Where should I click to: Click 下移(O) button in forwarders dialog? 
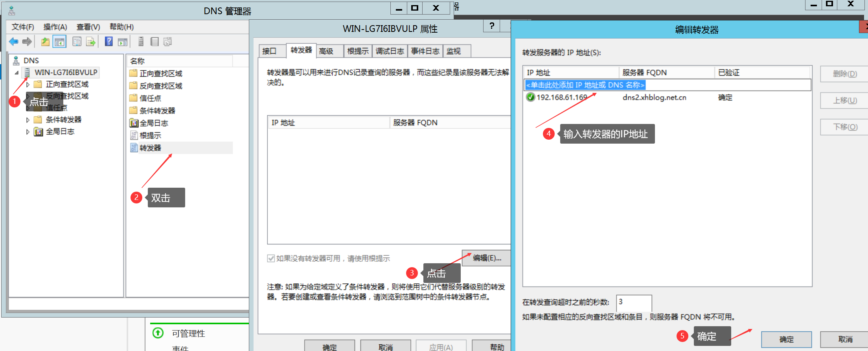pos(845,127)
